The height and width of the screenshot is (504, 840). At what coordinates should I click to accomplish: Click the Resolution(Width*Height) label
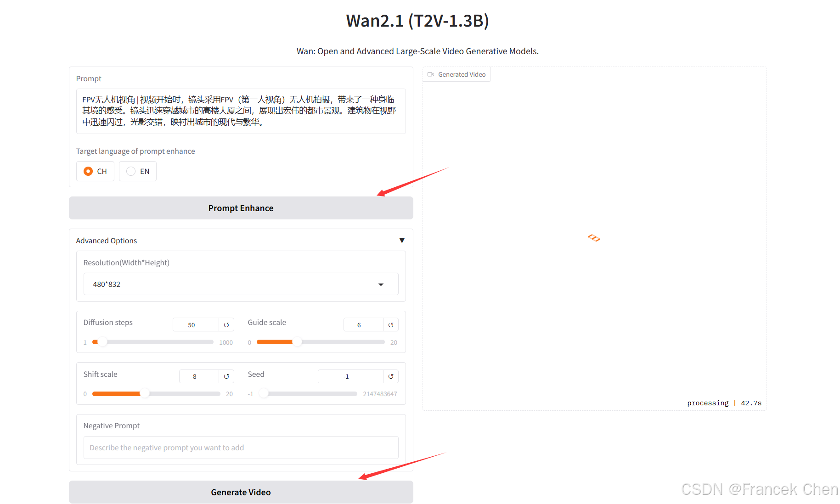pyautogui.click(x=126, y=263)
